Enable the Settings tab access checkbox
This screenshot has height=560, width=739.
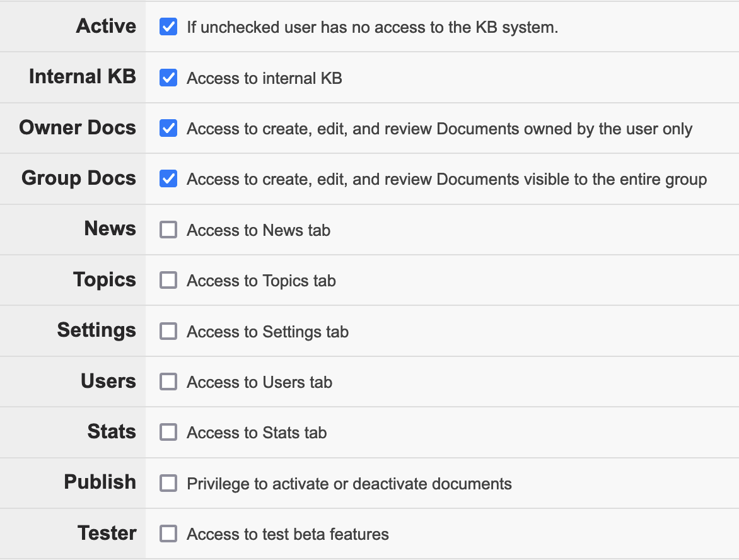(x=168, y=331)
